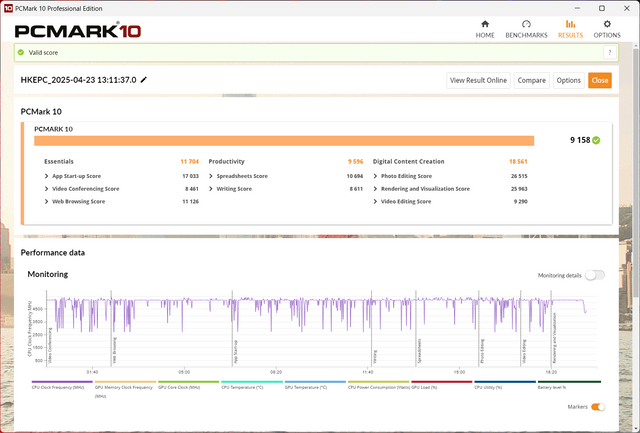Click the Essentials score 11 704
The image size is (640, 433).
(x=189, y=162)
